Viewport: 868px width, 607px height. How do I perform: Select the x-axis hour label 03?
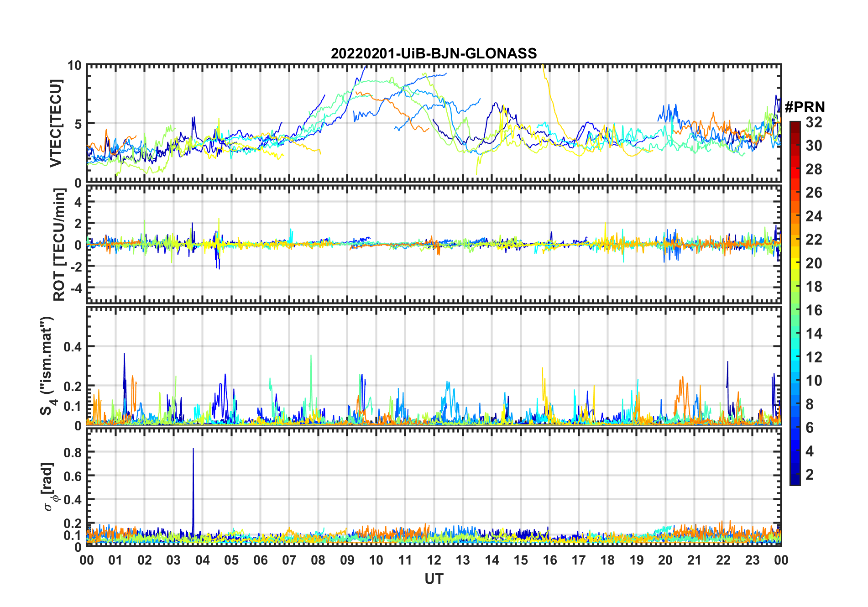(173, 560)
